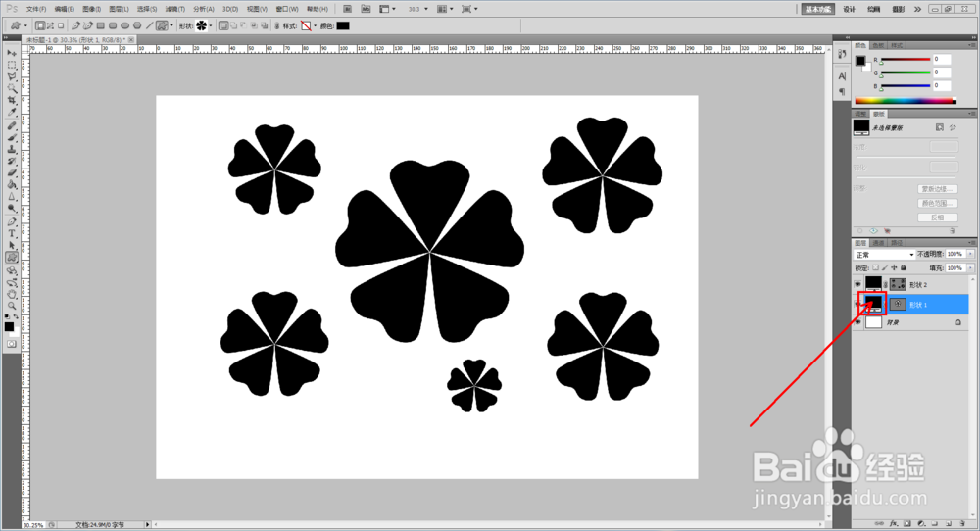This screenshot has width=980, height=531.
Task: Click the 颜色 swatch in options bar
Action: (x=343, y=25)
